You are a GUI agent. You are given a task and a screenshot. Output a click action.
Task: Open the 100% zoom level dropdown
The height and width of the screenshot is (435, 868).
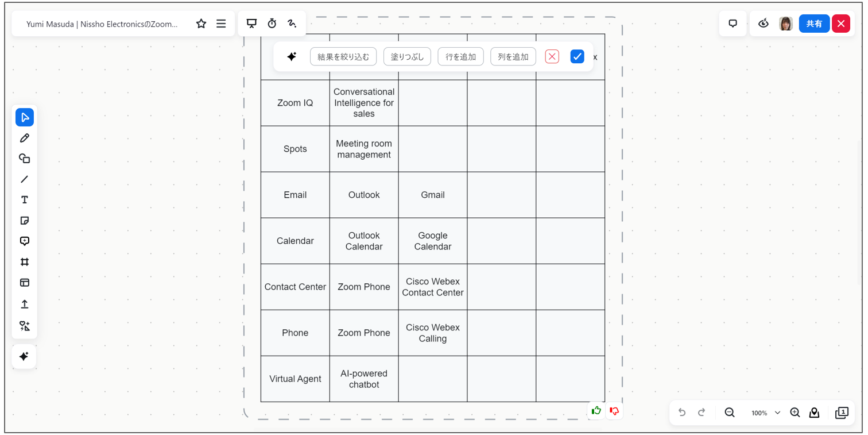point(766,413)
